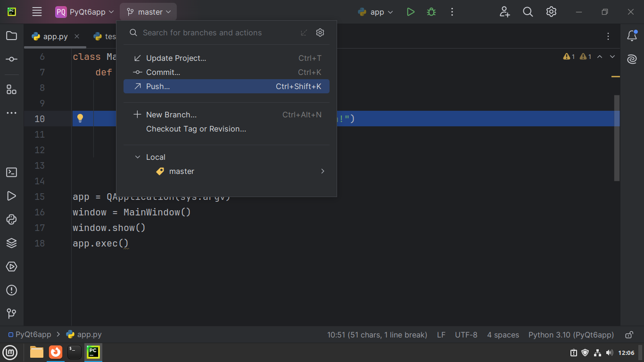This screenshot has width=644, height=362.
Task: Click the network tray icon
Action: pyautogui.click(x=597, y=353)
